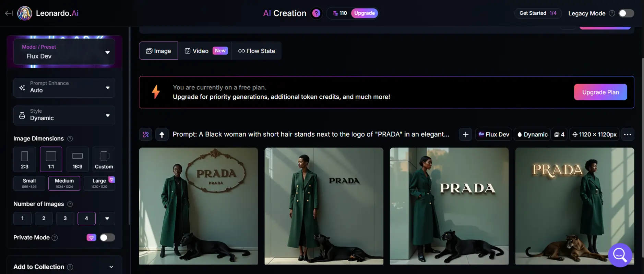Choose Medium 1024×1024 size
This screenshot has height=274, width=644.
click(64, 183)
